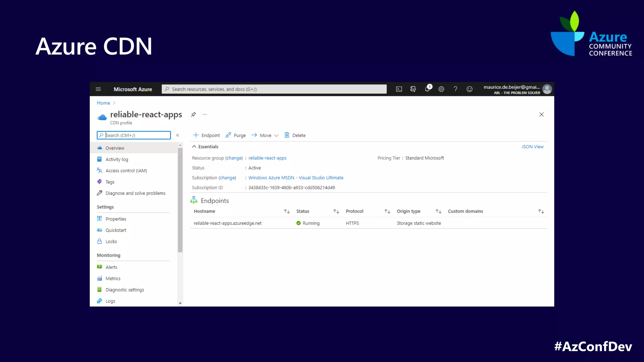Screen dimensions: 644x362
Task: Open the account avatar menu
Action: tap(547, 89)
